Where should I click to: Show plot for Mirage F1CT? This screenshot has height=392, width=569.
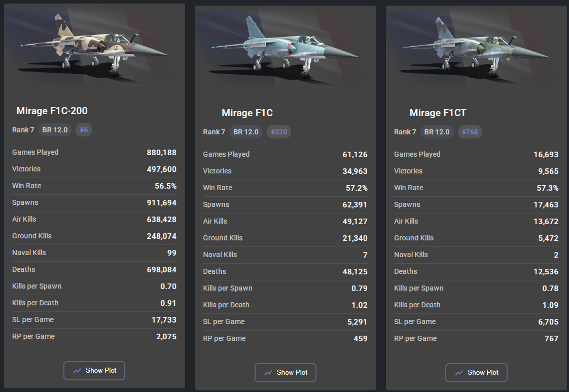click(476, 373)
